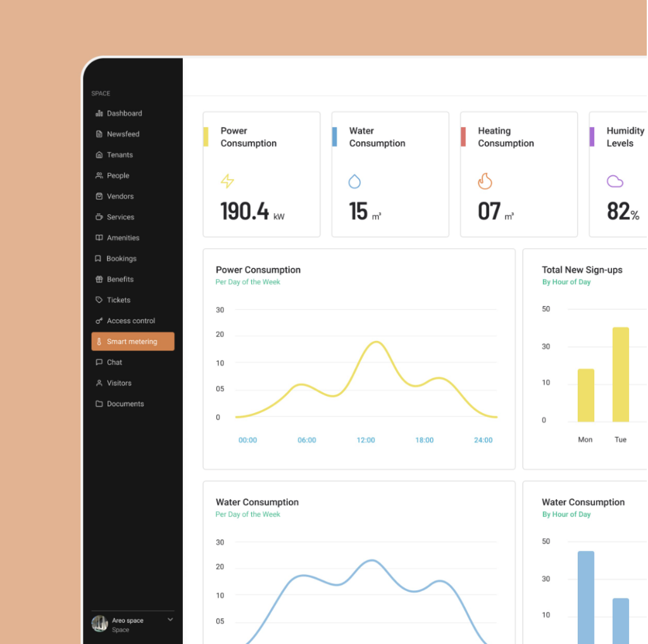This screenshot has height=644, width=648.
Task: Click the Newsfeed page icon
Action: tap(99, 134)
